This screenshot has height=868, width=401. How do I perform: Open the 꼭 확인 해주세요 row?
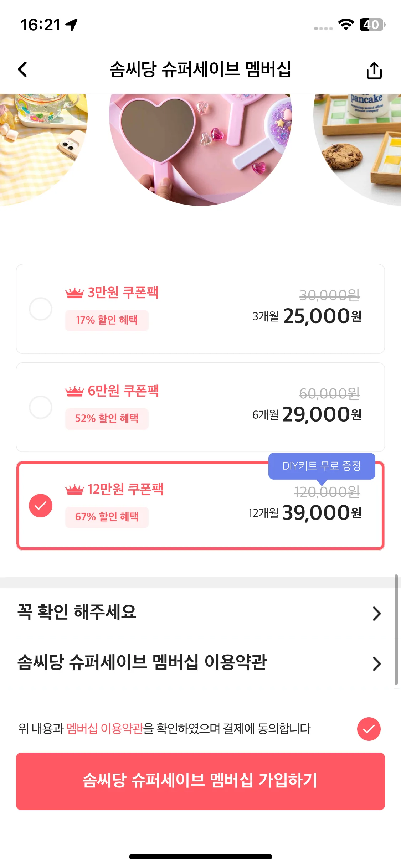(x=200, y=613)
